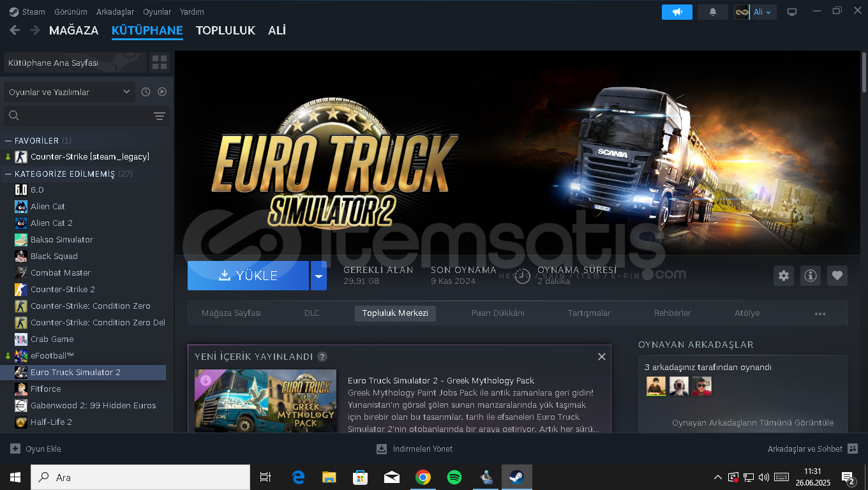Open Mağaza Sayfası link
Viewport: 868px width, 490px height.
(x=231, y=313)
